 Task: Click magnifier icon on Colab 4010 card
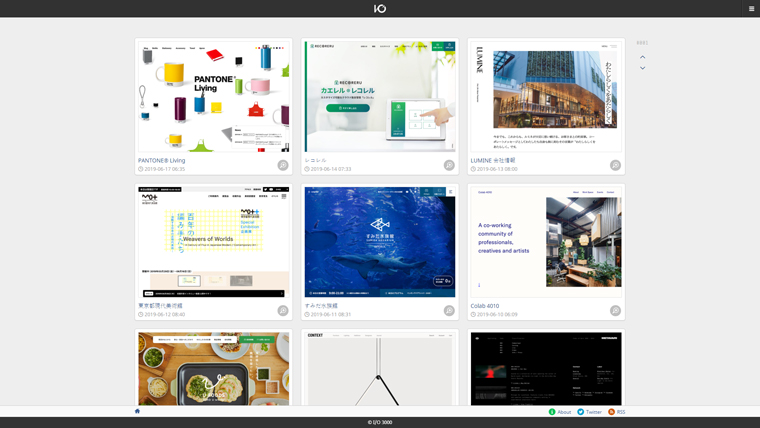[x=615, y=311]
